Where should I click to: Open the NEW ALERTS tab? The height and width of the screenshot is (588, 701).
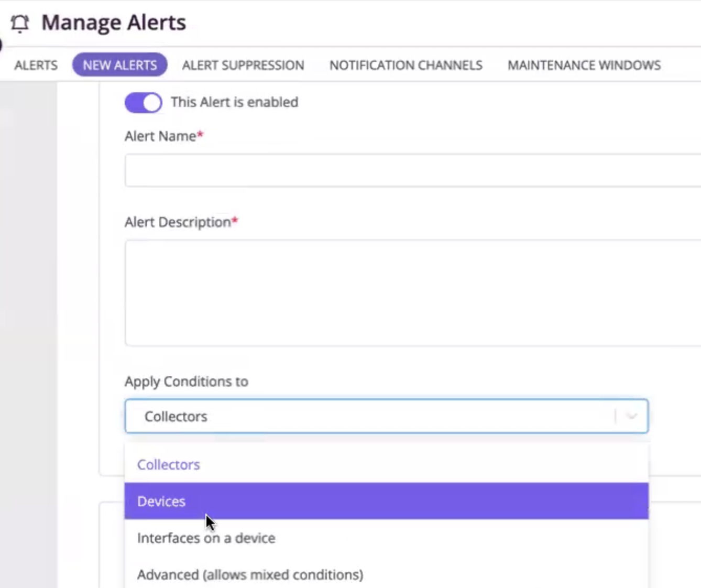(120, 65)
